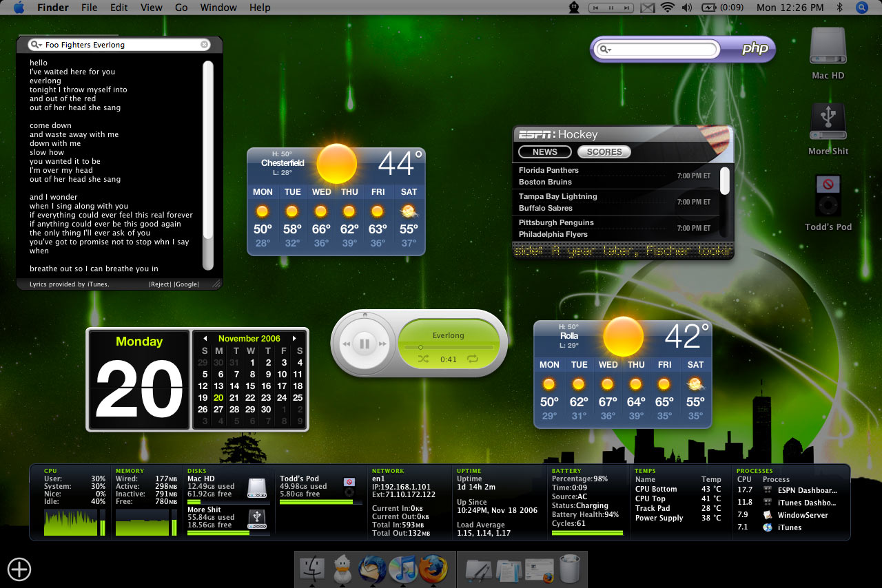882x588 pixels.
Task: Select the Todd's Pod iPod icon
Action: click(x=828, y=196)
